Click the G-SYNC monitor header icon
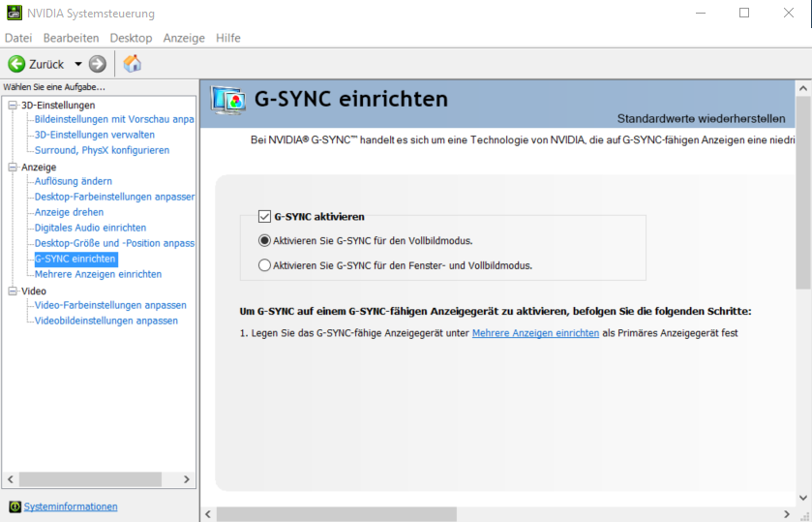This screenshot has width=812, height=522. point(227,101)
